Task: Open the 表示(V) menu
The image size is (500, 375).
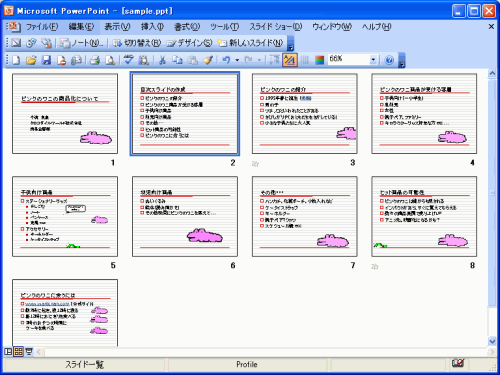Action: pyautogui.click(x=117, y=27)
